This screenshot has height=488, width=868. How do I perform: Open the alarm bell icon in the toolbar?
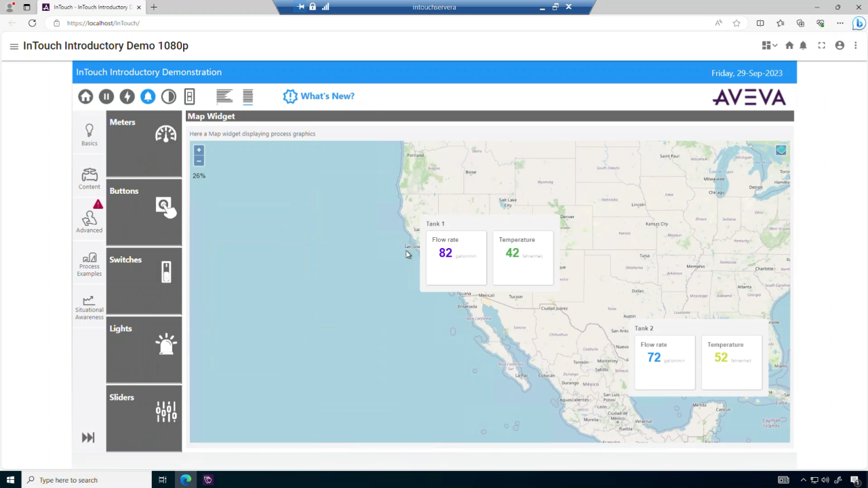click(x=148, y=96)
